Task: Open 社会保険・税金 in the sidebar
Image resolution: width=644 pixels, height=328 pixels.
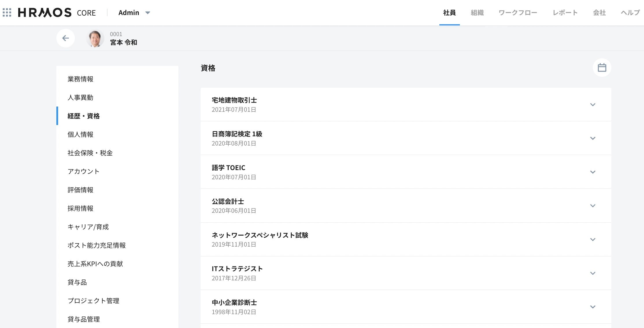Action: click(90, 153)
